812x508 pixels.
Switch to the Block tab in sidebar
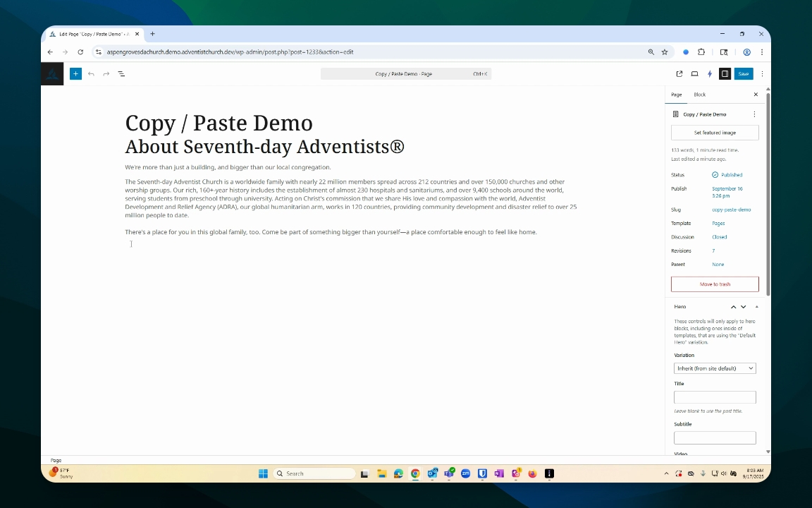700,95
